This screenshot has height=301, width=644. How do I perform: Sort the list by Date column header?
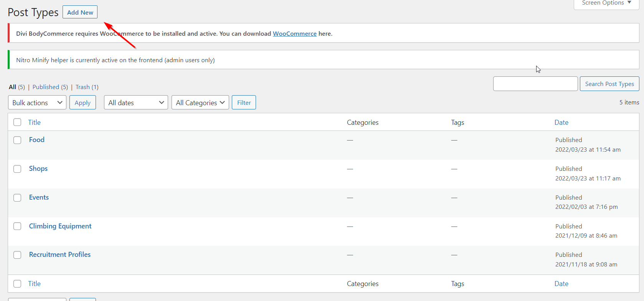tap(561, 122)
